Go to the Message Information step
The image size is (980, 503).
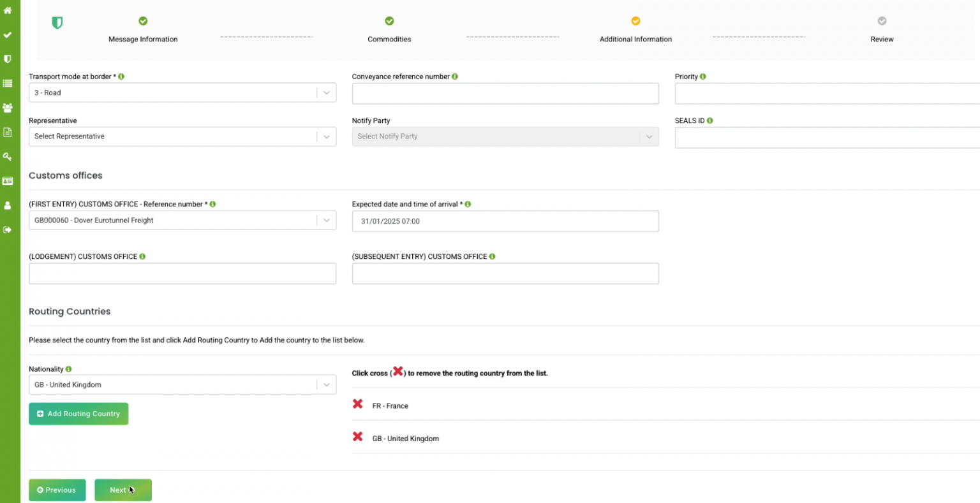point(142,20)
